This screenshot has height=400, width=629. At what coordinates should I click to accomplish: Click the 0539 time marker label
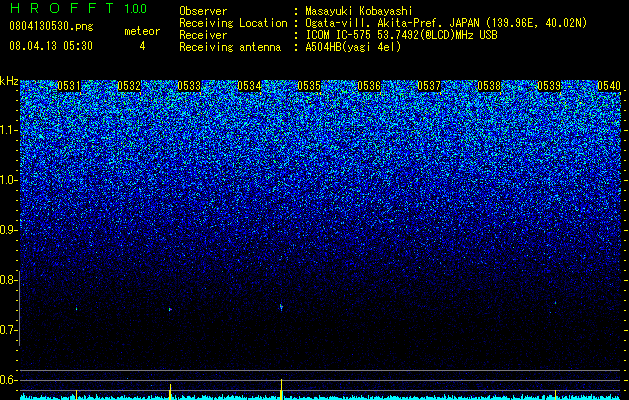549,86
